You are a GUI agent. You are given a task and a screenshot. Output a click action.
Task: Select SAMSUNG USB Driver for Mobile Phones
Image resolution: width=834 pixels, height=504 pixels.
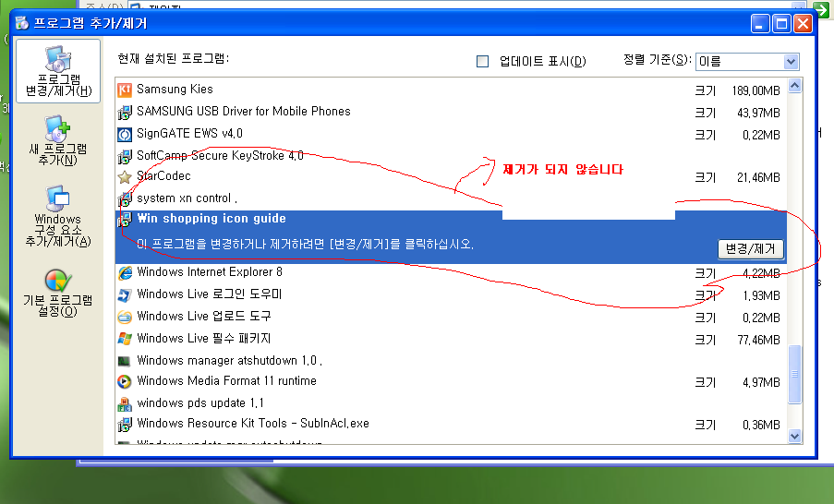451,113
